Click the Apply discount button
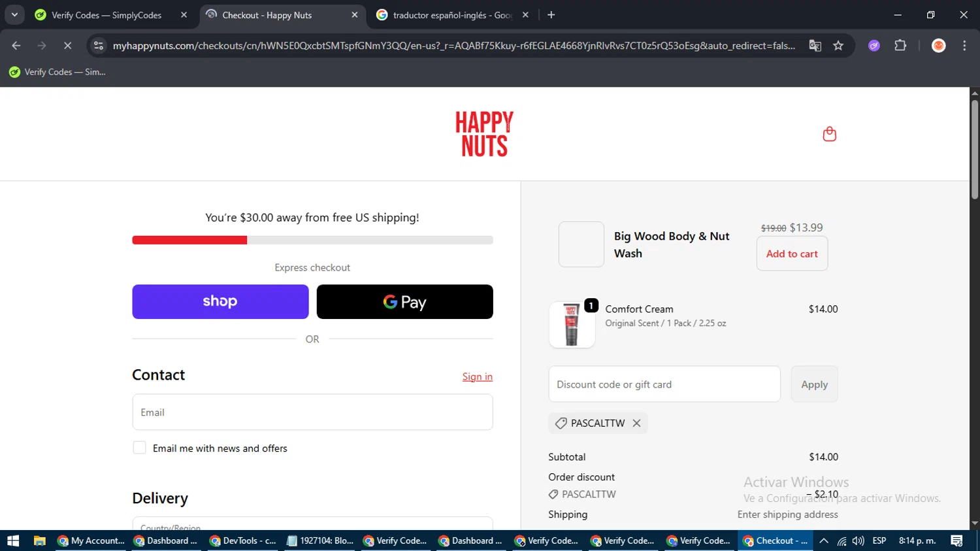Image resolution: width=980 pixels, height=551 pixels. click(x=814, y=384)
